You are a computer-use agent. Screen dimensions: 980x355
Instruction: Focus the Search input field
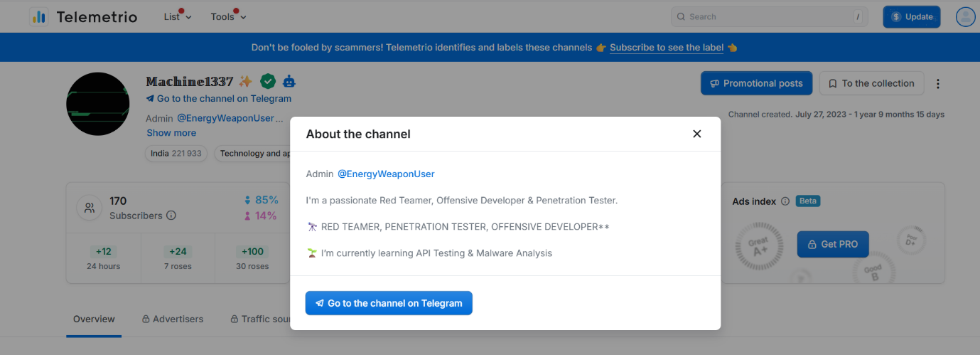[x=770, y=16]
